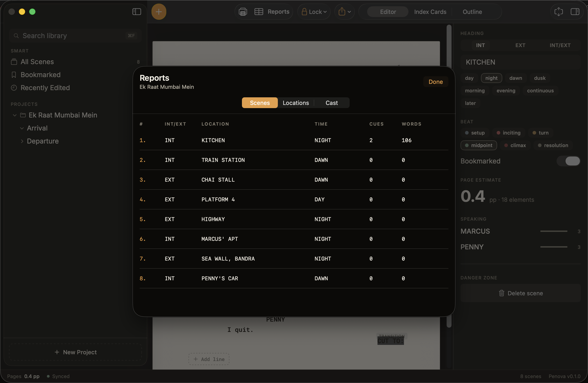588x383 pixels.
Task: Click the Reports toolbar label
Action: [x=279, y=12]
